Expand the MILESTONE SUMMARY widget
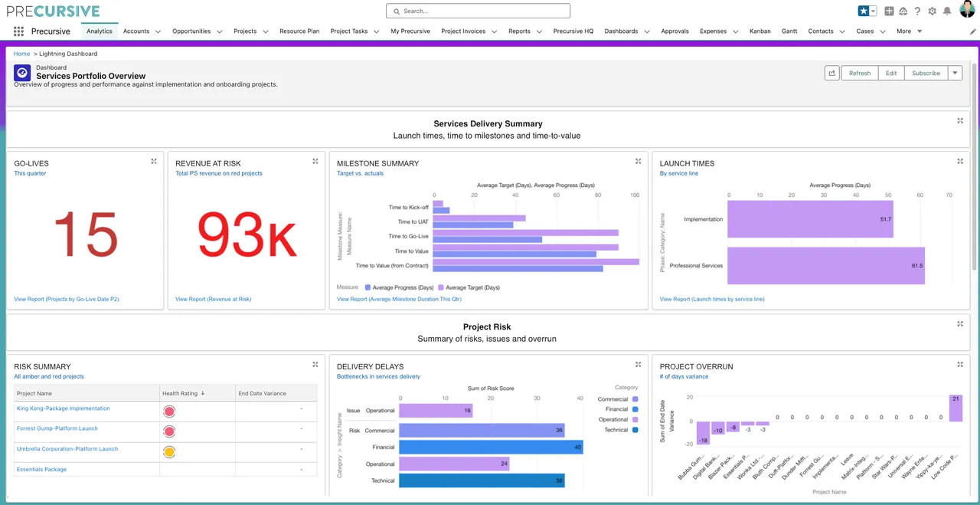The image size is (980, 505). click(x=638, y=161)
